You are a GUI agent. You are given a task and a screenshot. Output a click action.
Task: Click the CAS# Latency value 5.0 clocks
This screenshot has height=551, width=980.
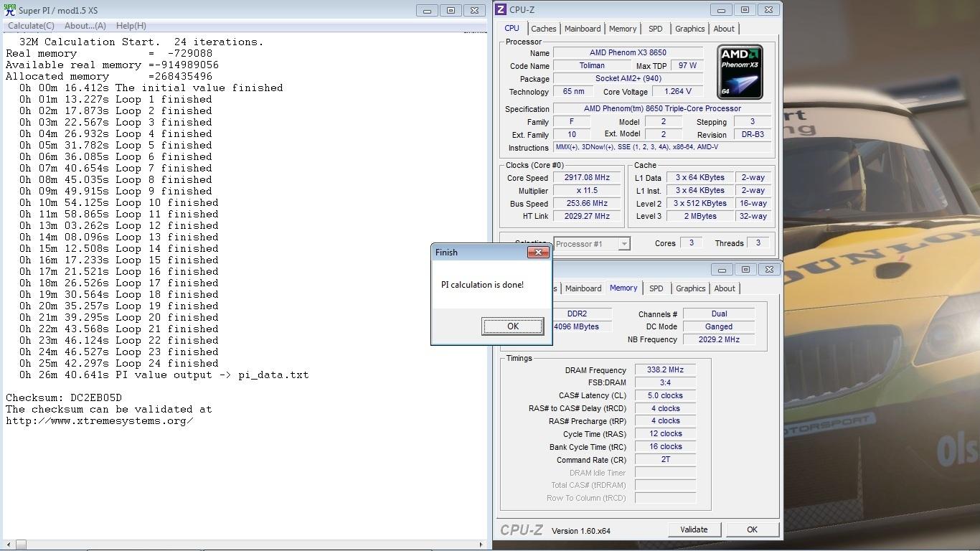pos(665,396)
